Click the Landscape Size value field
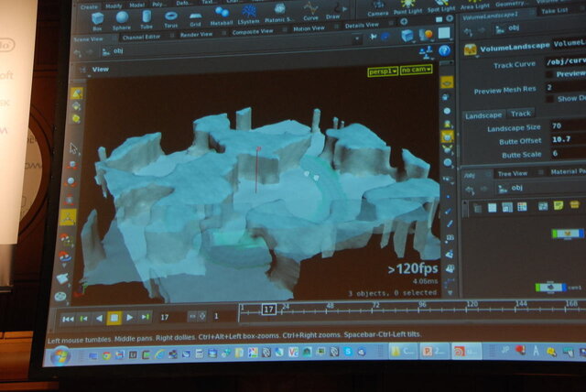Viewport: 586px width, 392px height. [x=568, y=125]
